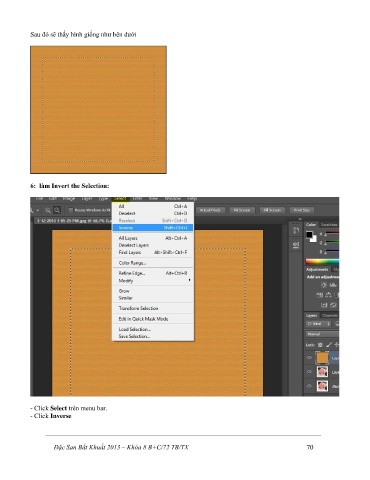Select the Zoom In magnifier icon
The image size is (370, 480).
[48, 210]
